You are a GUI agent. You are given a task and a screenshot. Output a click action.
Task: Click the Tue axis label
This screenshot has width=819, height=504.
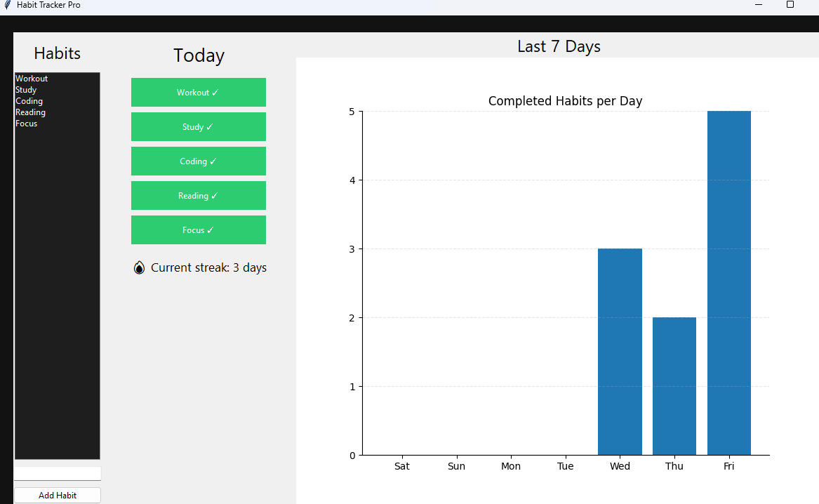(x=565, y=466)
